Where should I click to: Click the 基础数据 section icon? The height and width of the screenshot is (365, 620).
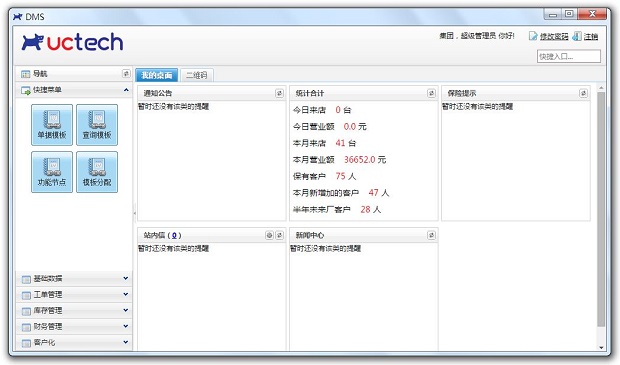click(x=26, y=279)
